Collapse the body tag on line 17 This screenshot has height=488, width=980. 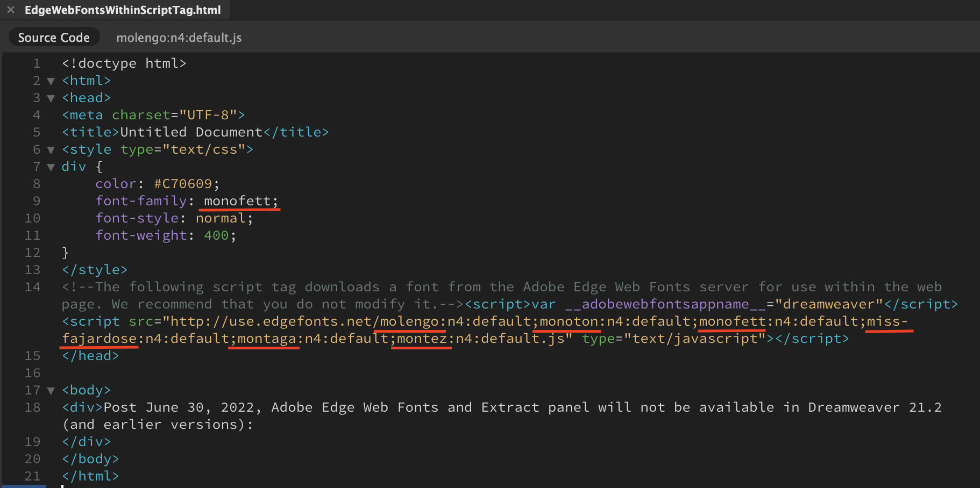[x=51, y=391]
